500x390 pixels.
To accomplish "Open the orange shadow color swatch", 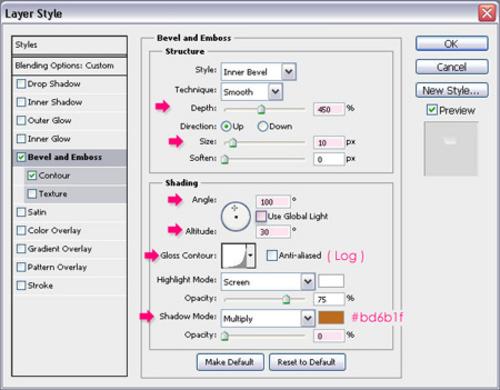I will click(x=331, y=317).
